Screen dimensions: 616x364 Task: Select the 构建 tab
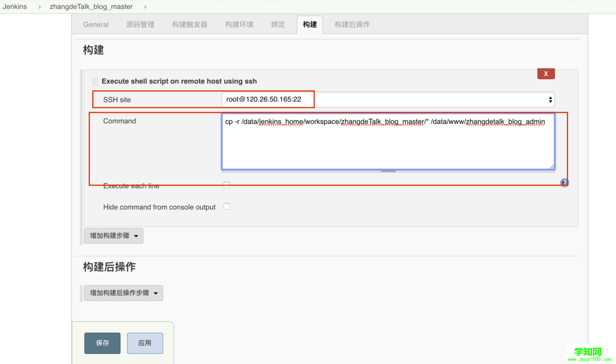pyautogui.click(x=310, y=25)
